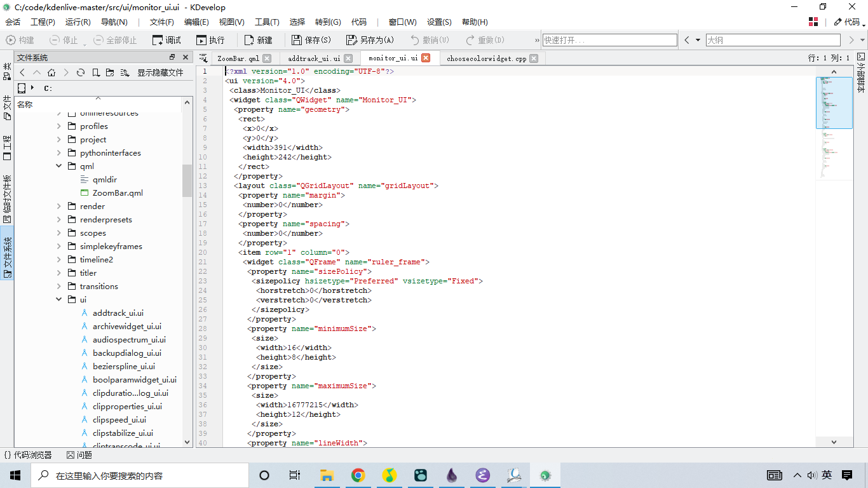
Task: Open the 新建 (New) file button
Action: 258,40
